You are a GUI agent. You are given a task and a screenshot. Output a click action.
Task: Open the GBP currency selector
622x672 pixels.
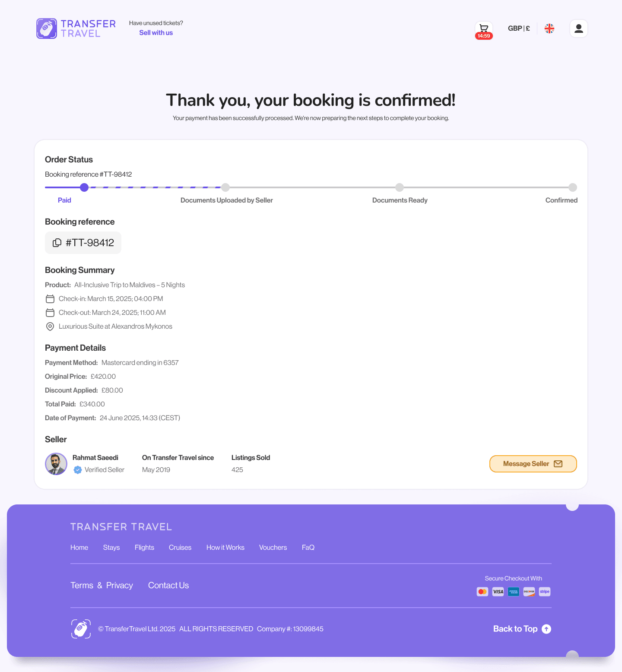coord(519,28)
